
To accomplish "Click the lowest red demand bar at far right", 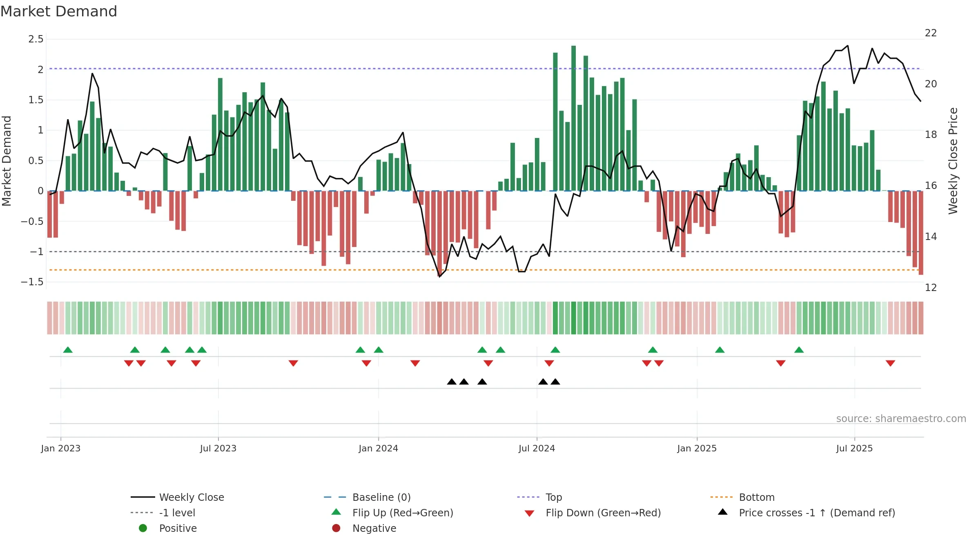I will coord(921,233).
